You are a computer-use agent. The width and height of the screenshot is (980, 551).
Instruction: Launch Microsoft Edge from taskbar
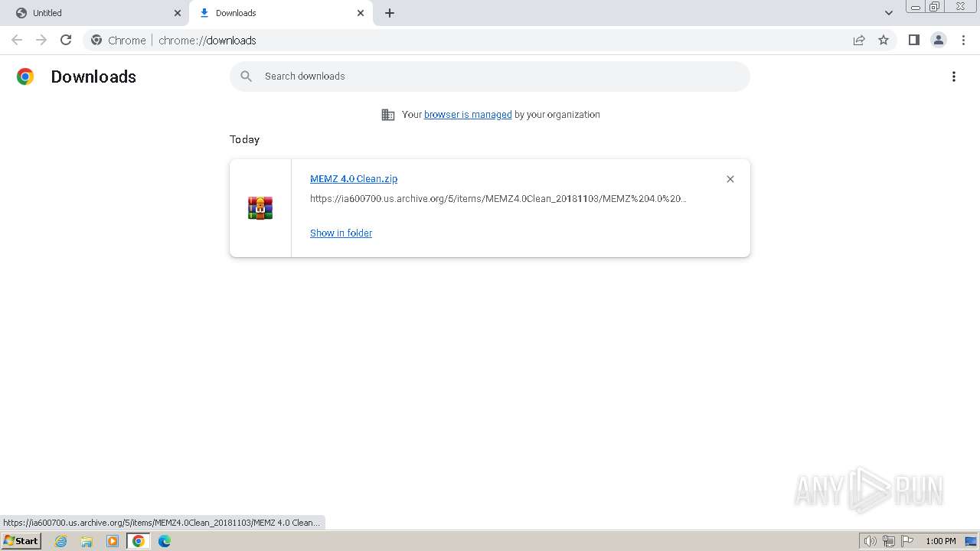tap(164, 541)
